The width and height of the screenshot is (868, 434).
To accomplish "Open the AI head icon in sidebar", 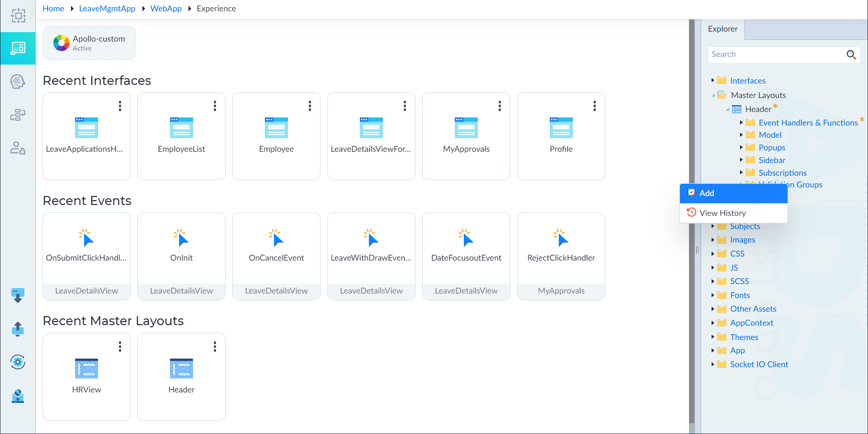I will point(18,82).
